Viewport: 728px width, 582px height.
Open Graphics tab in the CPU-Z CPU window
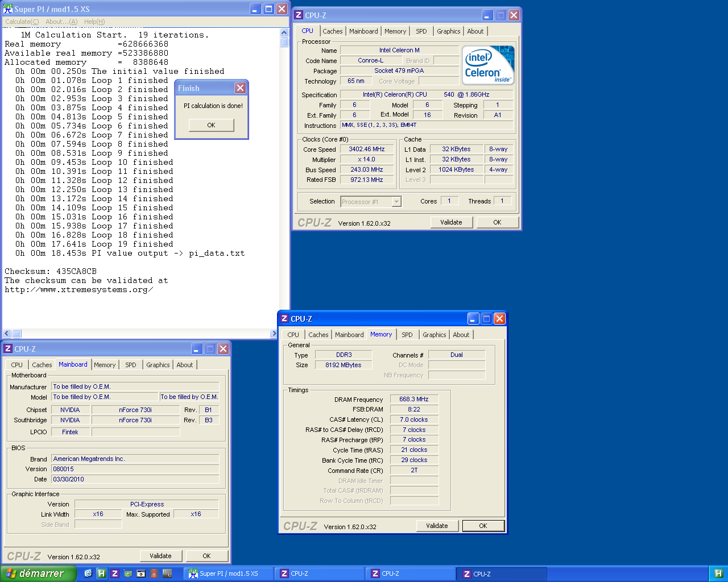tap(449, 31)
